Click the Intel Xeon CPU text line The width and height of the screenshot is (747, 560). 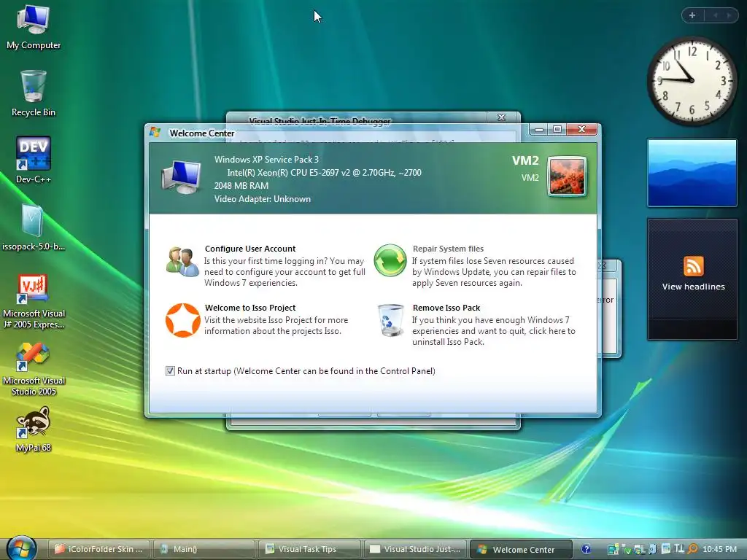tap(324, 172)
